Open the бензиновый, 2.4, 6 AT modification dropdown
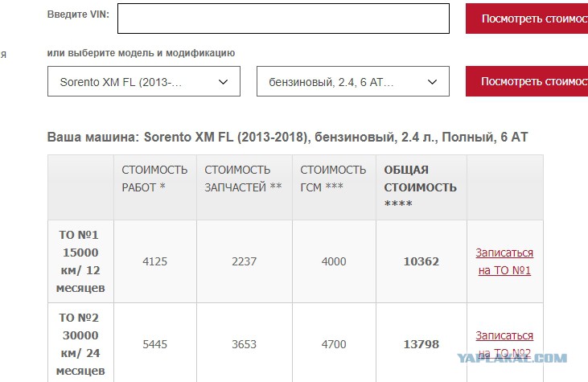Screen dimensions: 588x382 353,81
